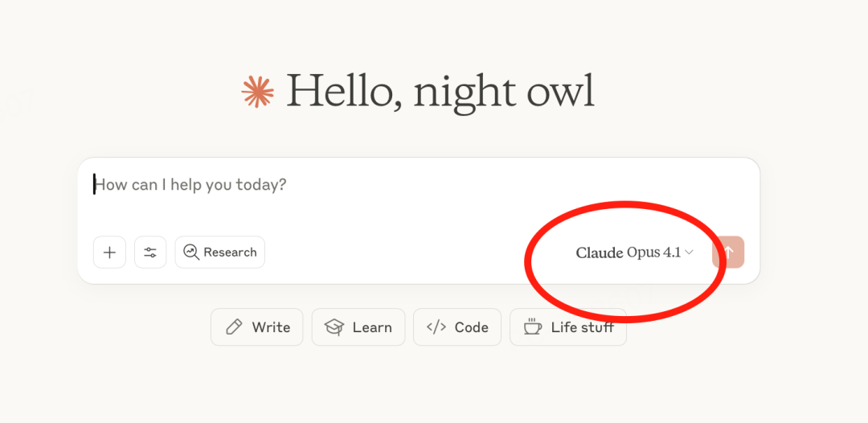Image resolution: width=868 pixels, height=423 pixels.
Task: Click the Opus 4.1 model name text
Action: 653,253
